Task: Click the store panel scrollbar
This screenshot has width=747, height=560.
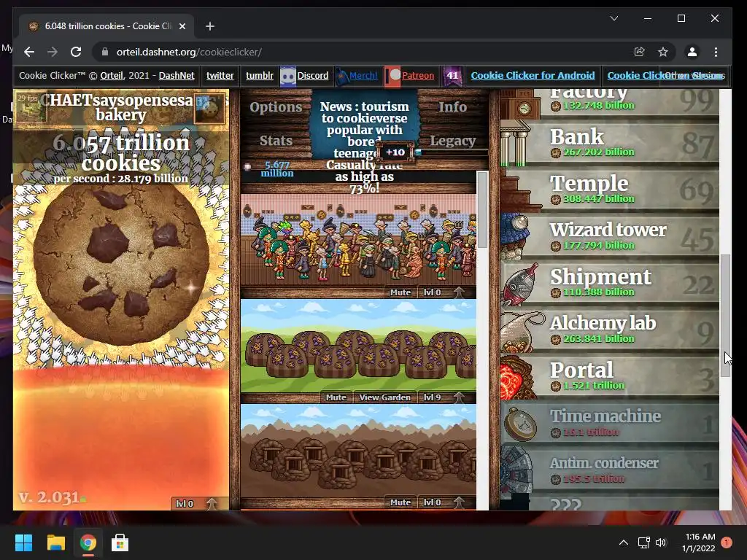Action: click(725, 315)
